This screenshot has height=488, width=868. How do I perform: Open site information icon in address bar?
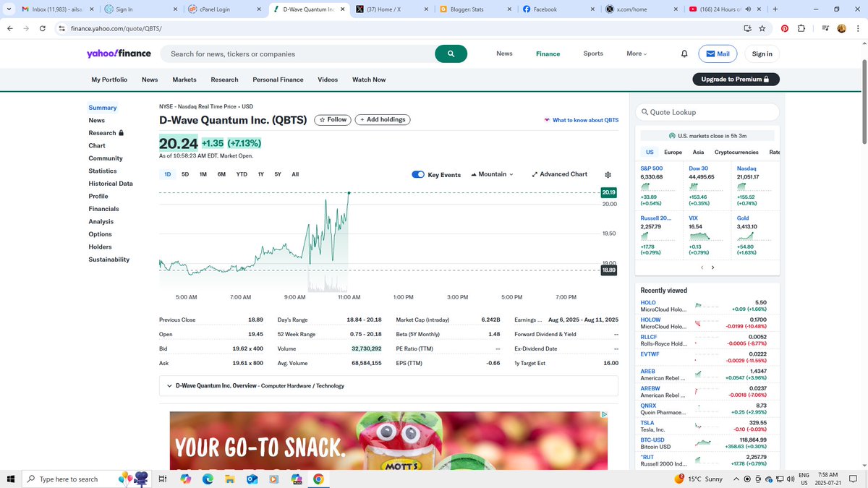point(62,28)
